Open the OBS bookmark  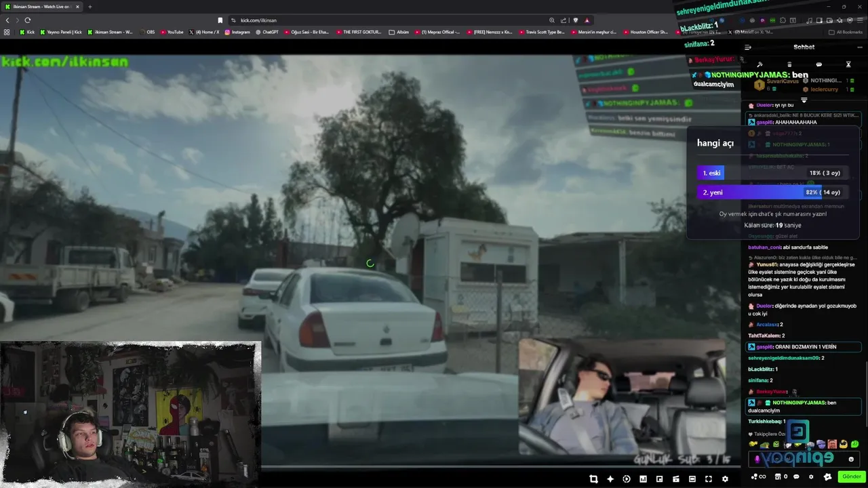(147, 32)
